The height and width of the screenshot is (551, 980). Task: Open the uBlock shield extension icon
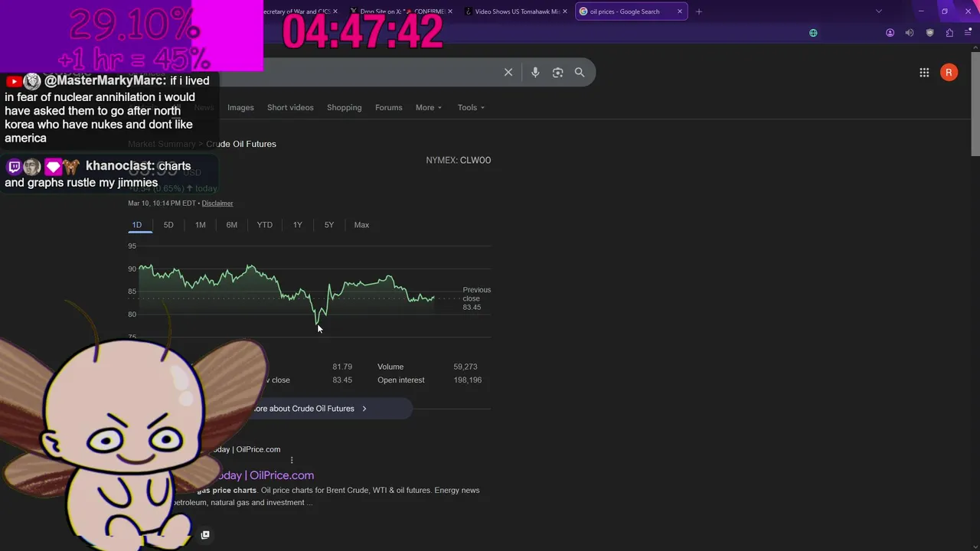pos(930,33)
